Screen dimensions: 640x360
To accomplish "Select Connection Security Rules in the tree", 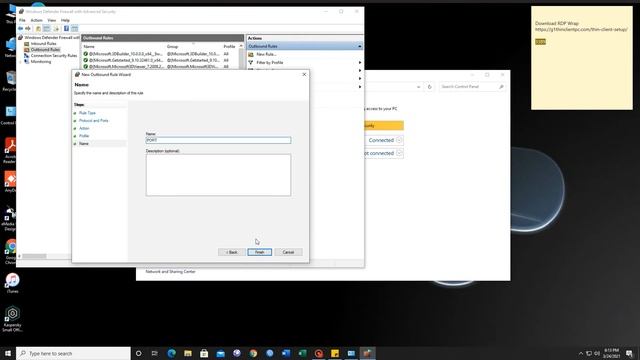I will click(x=54, y=56).
